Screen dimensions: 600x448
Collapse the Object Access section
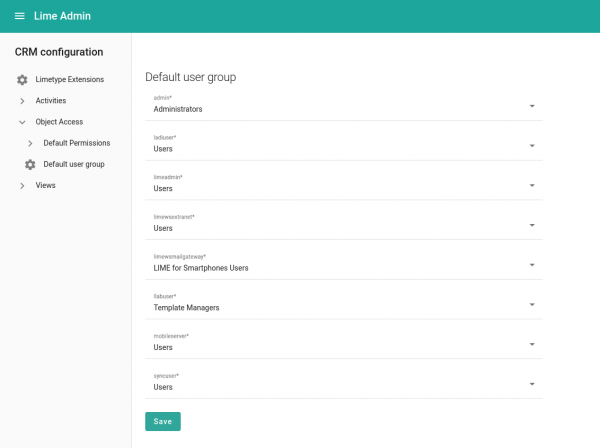click(22, 122)
